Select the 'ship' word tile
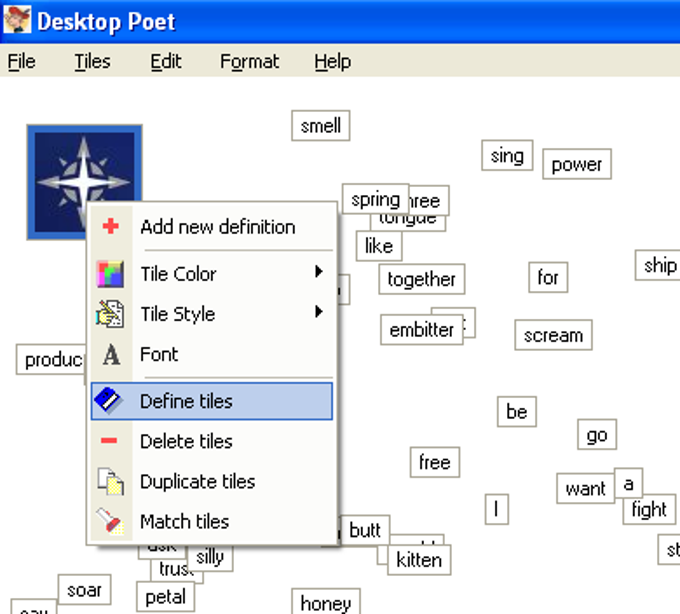 (x=658, y=265)
